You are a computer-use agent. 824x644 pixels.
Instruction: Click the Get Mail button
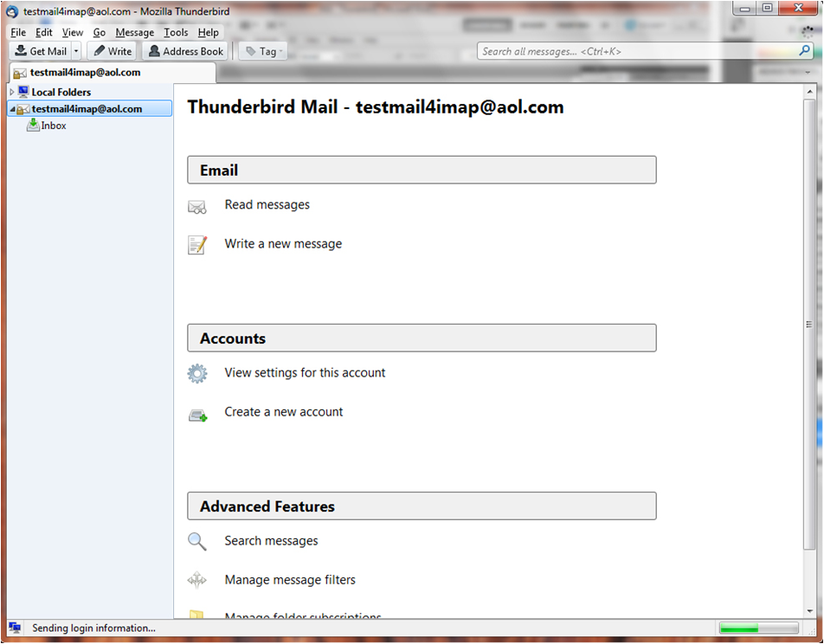[41, 51]
